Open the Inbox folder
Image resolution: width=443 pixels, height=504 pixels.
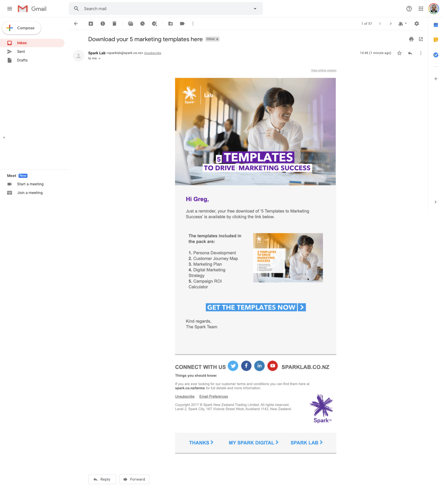(x=32, y=43)
